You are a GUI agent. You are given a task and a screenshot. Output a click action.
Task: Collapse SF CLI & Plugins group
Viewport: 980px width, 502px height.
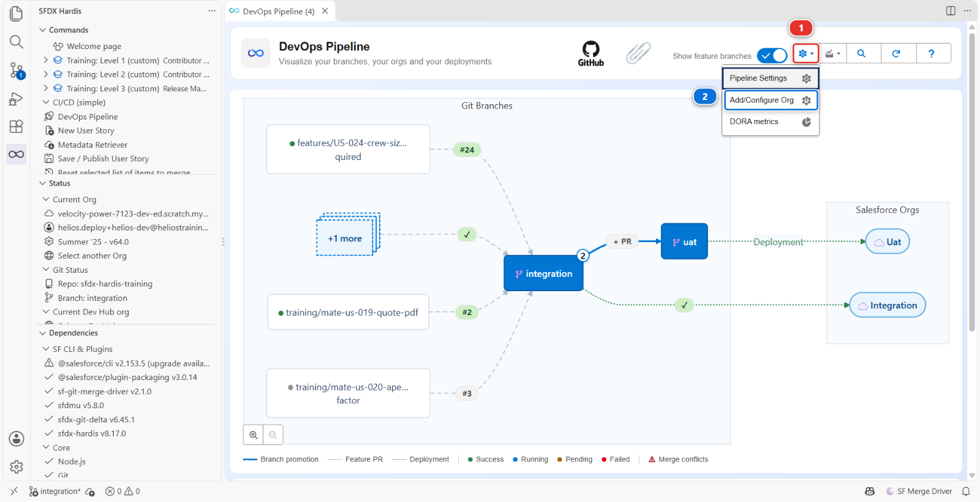(x=46, y=349)
